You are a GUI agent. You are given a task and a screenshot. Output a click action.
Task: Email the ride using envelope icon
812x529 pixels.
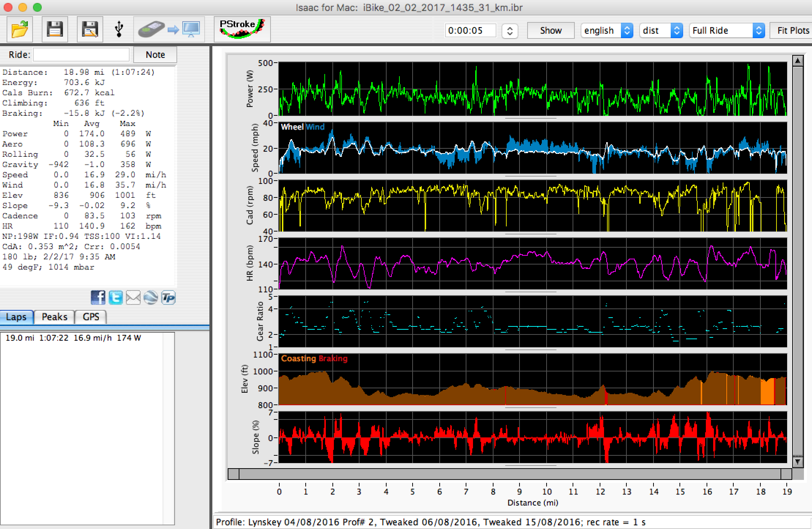point(133,297)
